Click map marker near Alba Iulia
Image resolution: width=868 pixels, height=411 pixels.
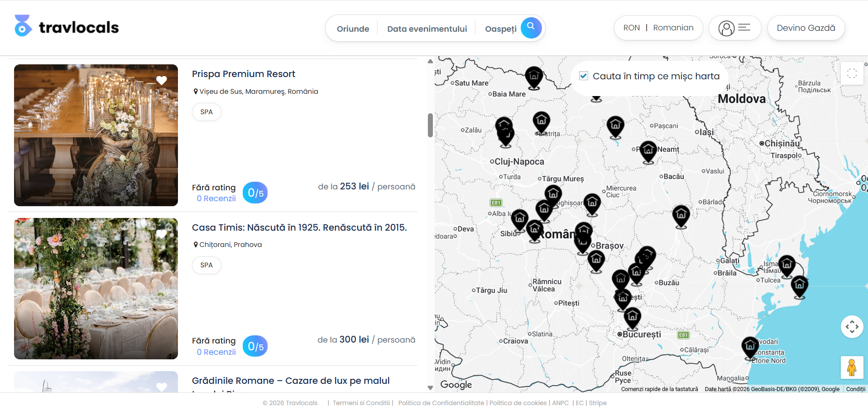click(519, 220)
